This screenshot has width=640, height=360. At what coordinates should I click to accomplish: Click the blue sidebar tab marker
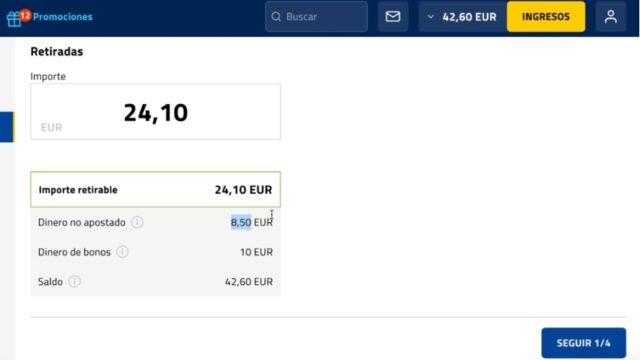click(x=7, y=127)
